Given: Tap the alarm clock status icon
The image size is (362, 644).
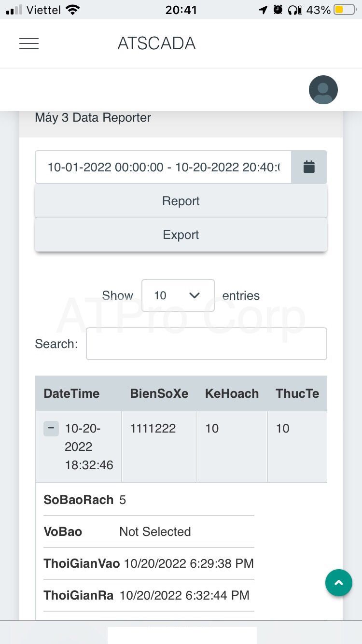Looking at the screenshot, I should pyautogui.click(x=278, y=10).
